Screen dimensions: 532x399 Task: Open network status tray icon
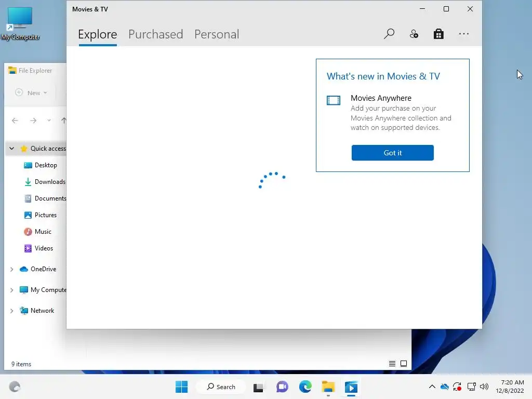[x=471, y=387]
